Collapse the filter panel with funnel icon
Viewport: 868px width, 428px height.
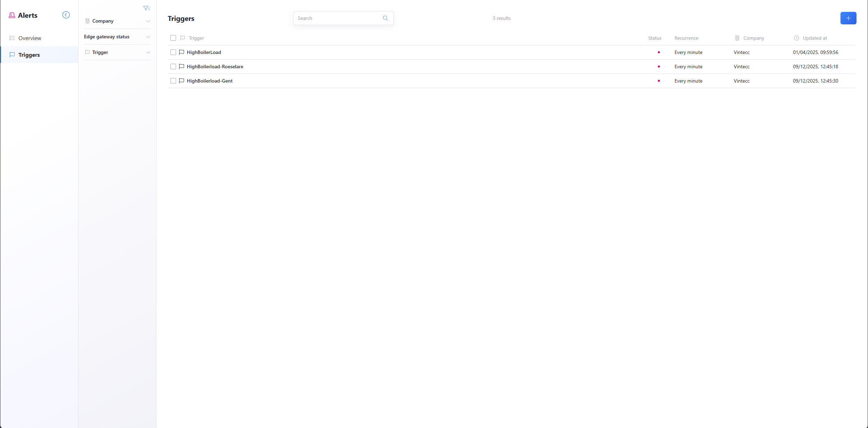pos(146,8)
